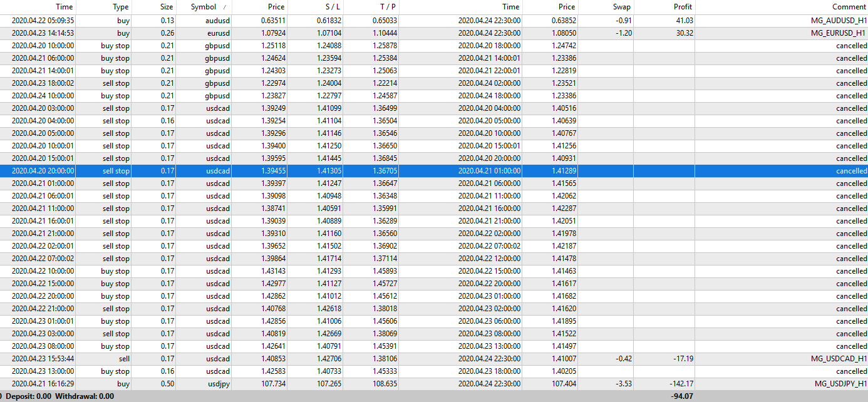Click the stop loss value 1.42669
The width and height of the screenshot is (868, 402).
(329, 334)
